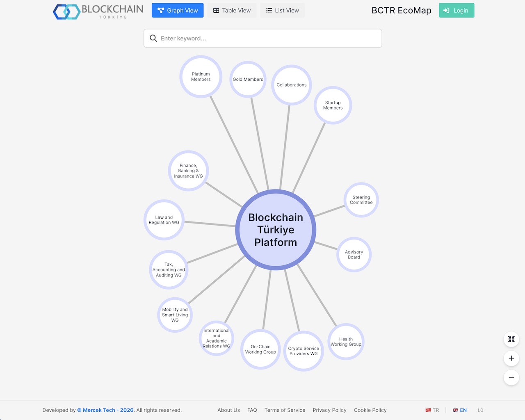Select the Gold Members node

point(248,80)
